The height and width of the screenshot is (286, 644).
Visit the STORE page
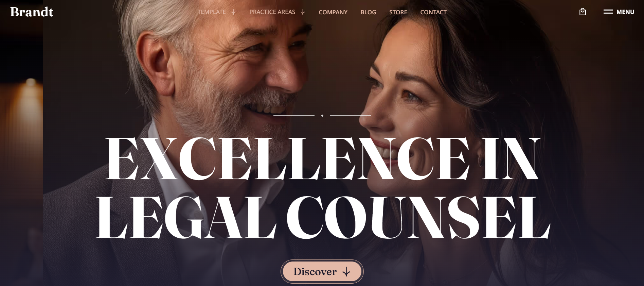[398, 12]
